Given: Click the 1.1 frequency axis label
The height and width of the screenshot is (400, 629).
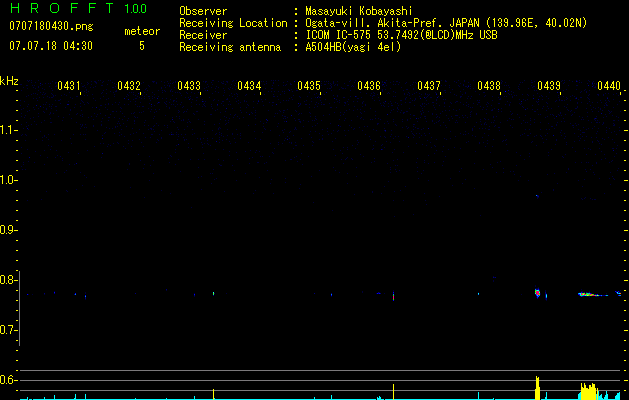Looking at the screenshot, I should coord(7,130).
